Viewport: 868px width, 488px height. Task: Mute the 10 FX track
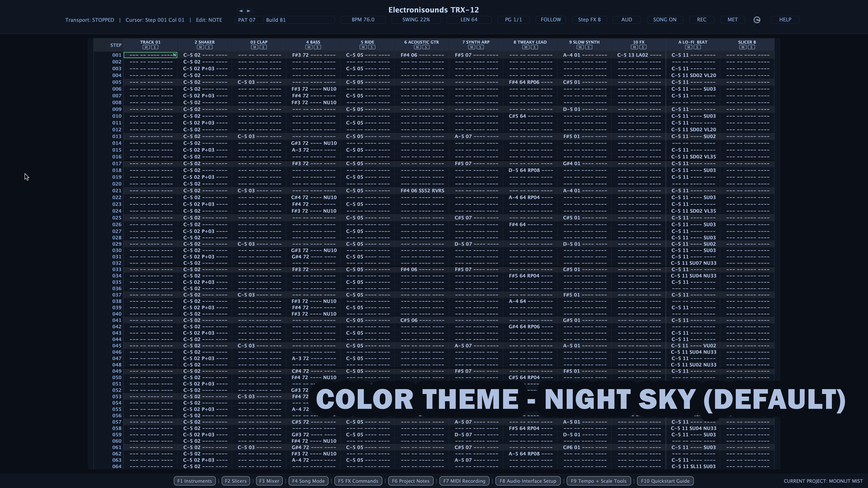634,47
